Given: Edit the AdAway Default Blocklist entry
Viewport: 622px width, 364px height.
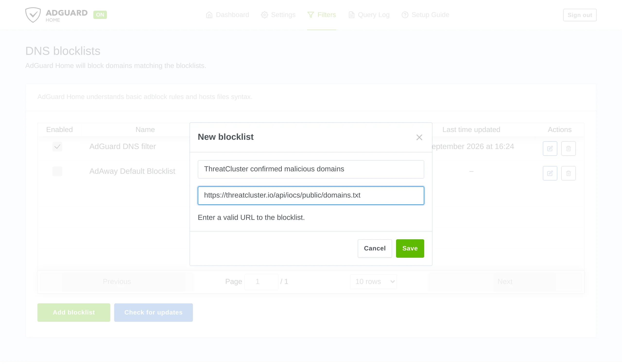Looking at the screenshot, I should [x=550, y=174].
